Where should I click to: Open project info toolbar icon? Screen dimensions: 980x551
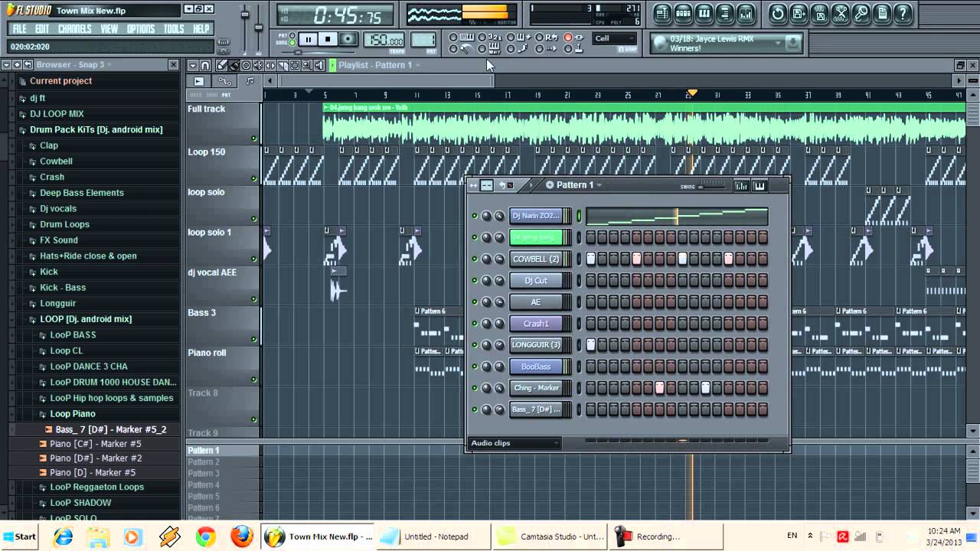(882, 13)
